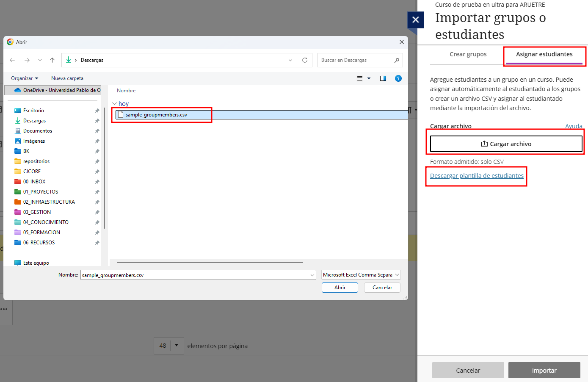Close the Importar grupos panel with X

click(x=416, y=20)
